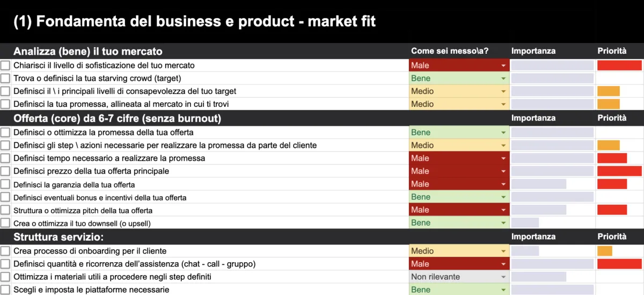Image resolution: width=644 pixels, height=295 pixels.
Task: Open the 'Male' dropdown for sofisticazione del mercato
Action: [x=459, y=66]
